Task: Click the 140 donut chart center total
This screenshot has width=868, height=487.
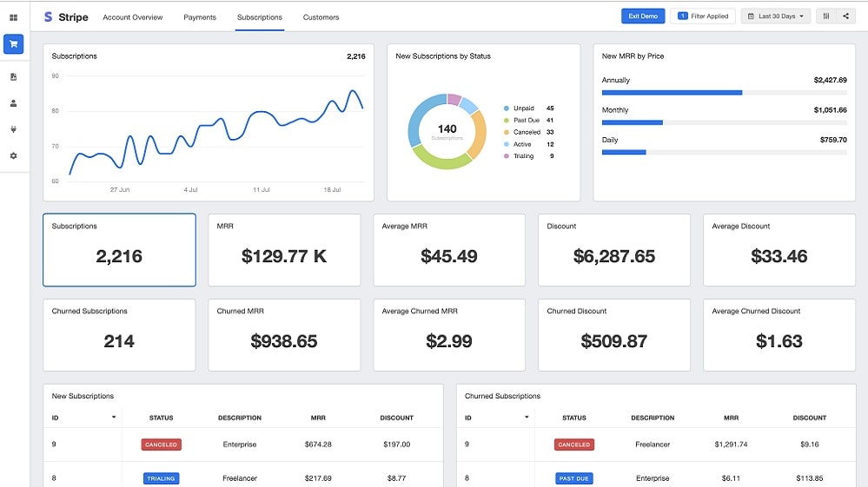Action: click(x=447, y=129)
